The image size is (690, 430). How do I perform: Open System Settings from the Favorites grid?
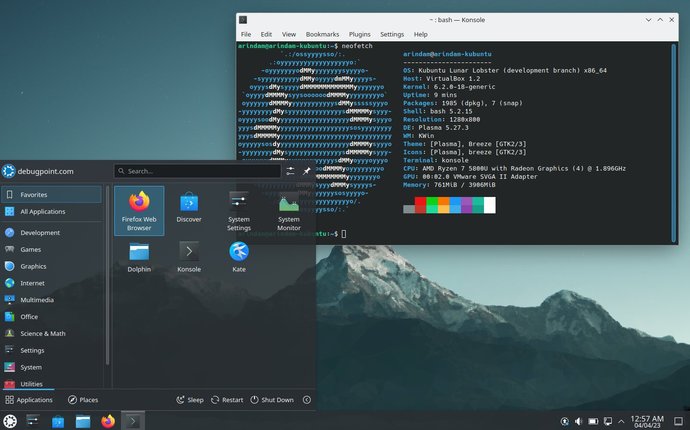pos(239,211)
